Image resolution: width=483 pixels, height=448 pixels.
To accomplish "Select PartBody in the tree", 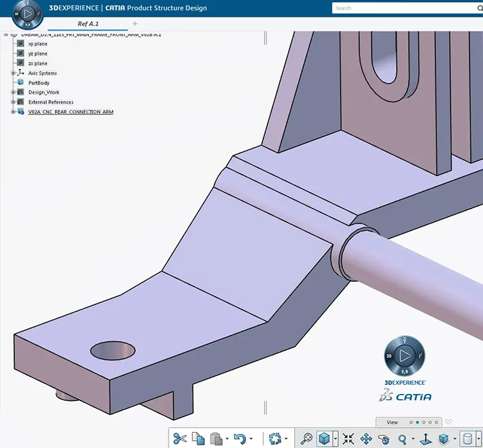I will (x=39, y=83).
